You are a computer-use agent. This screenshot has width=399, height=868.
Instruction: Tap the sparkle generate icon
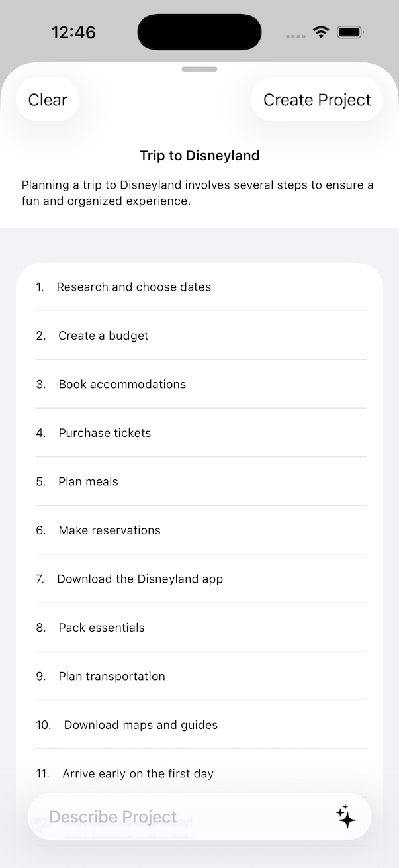[346, 816]
